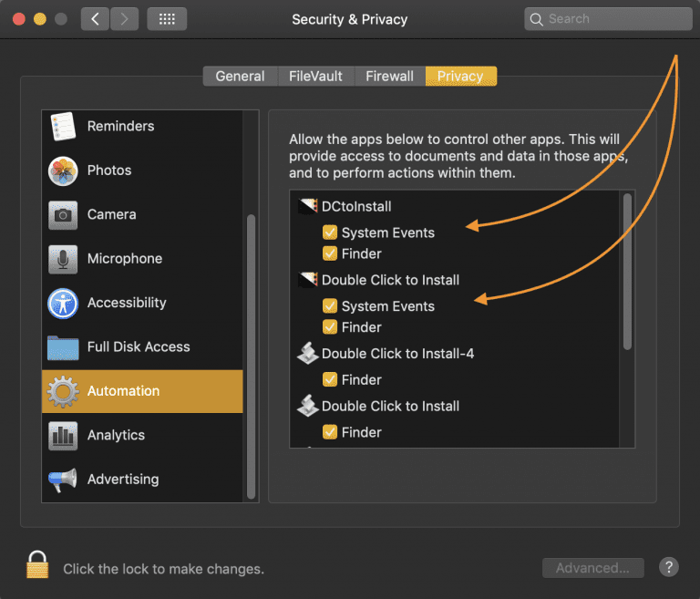Select Full Disk Access in sidebar
This screenshot has width=700, height=599.
click(142, 347)
